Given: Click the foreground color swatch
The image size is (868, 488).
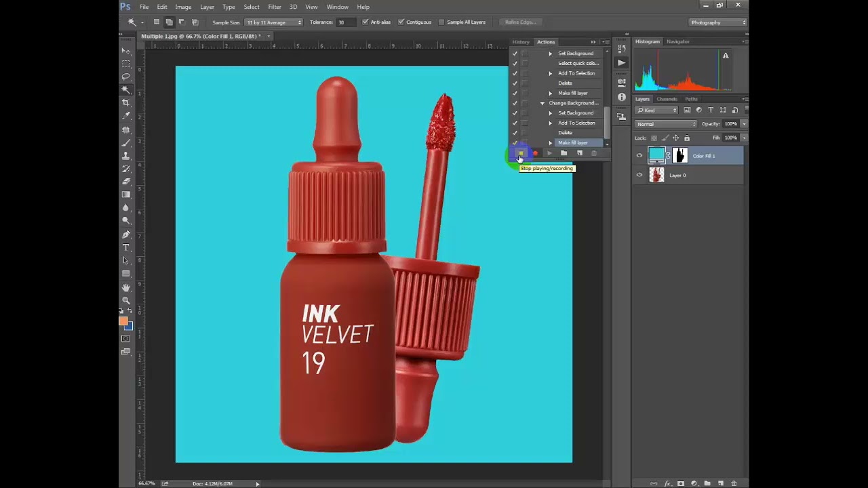Looking at the screenshot, I should 123,321.
